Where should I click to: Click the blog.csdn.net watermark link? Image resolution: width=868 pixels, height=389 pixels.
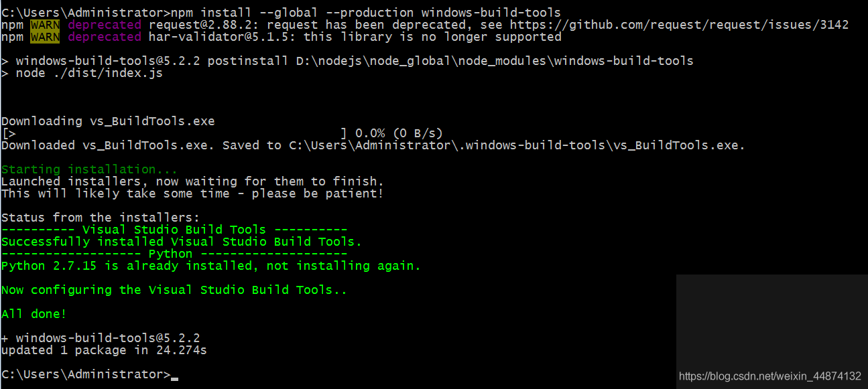pos(770,376)
